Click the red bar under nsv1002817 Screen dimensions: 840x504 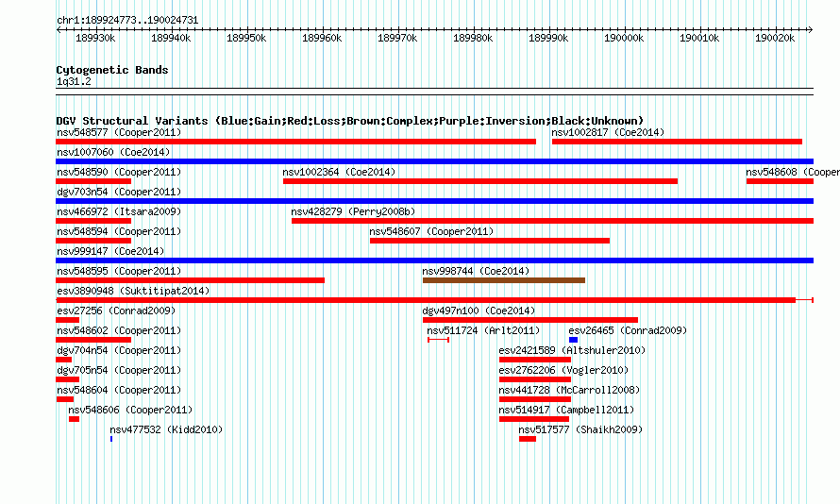click(x=677, y=142)
